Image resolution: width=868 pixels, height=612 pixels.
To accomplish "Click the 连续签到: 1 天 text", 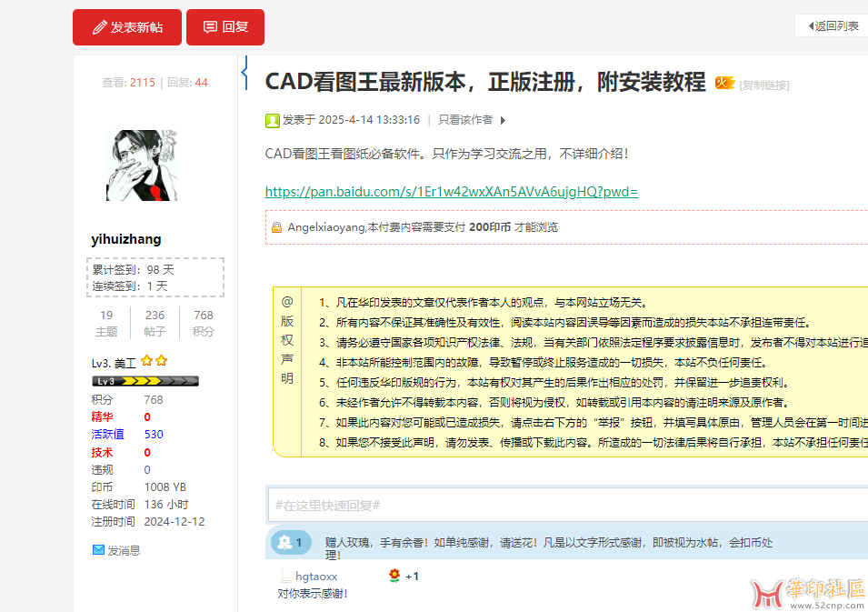I will tap(130, 286).
